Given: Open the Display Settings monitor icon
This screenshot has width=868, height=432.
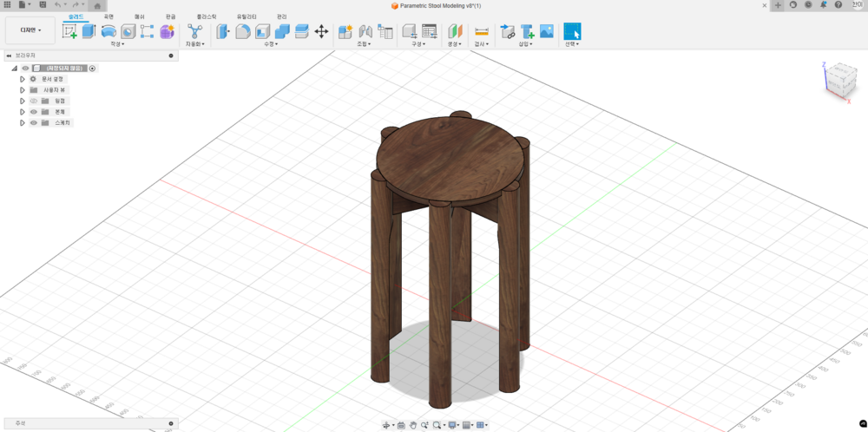Looking at the screenshot, I should click(453, 425).
